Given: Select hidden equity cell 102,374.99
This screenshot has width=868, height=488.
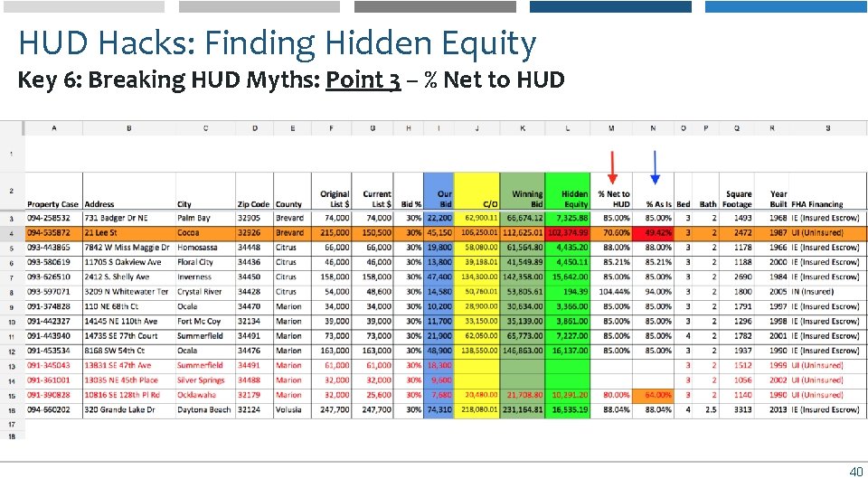Looking at the screenshot, I should pyautogui.click(x=568, y=233).
